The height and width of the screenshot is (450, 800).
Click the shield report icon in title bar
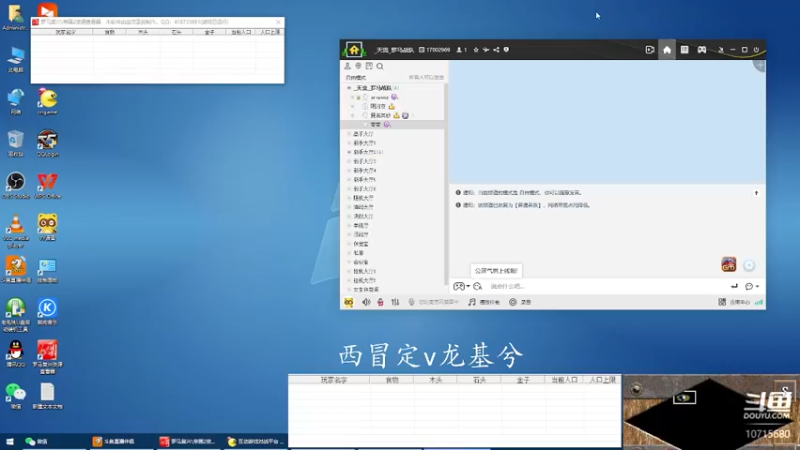click(506, 50)
